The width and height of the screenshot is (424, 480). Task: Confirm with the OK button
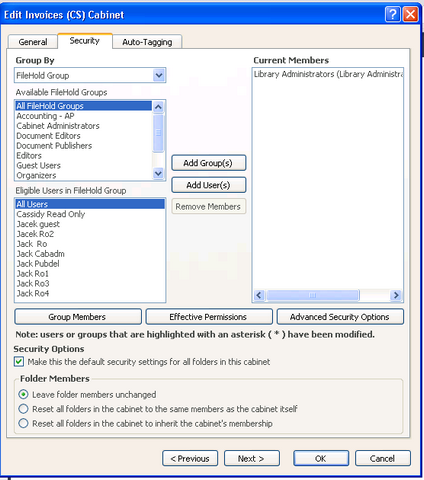[321, 459]
